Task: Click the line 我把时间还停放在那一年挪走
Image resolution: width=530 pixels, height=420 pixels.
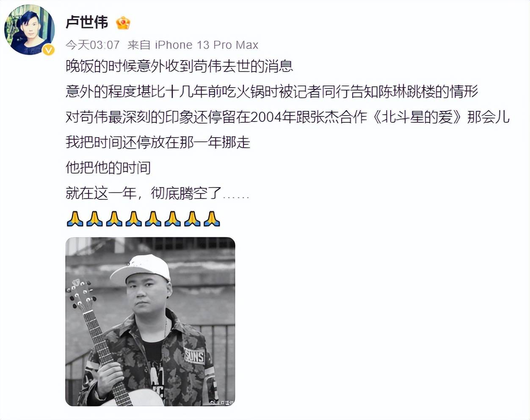Action: coord(158,142)
